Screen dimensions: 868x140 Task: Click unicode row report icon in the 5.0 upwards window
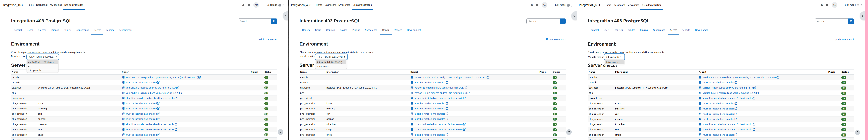(700, 83)
